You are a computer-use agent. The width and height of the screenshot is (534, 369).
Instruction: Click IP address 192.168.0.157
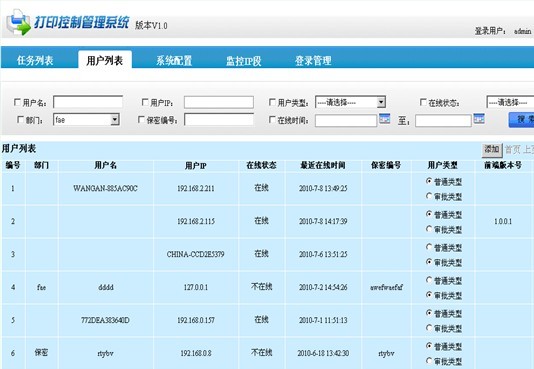(196, 320)
